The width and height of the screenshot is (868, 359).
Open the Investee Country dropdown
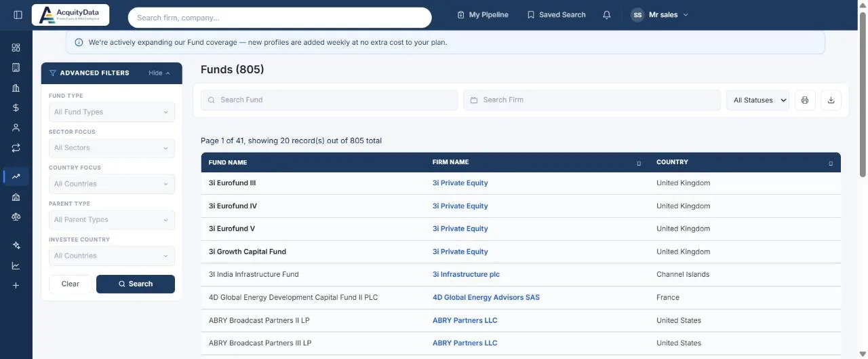112,256
